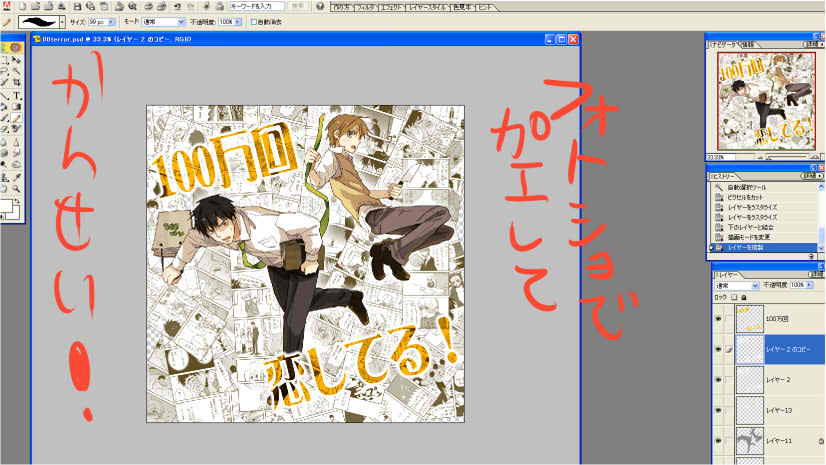Select the Brush tool in toolbox
Viewport: 826px width, 465px height.
pyautogui.click(x=5, y=117)
